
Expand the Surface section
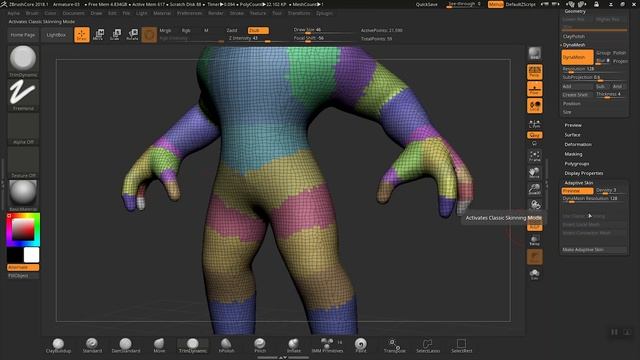click(572, 135)
